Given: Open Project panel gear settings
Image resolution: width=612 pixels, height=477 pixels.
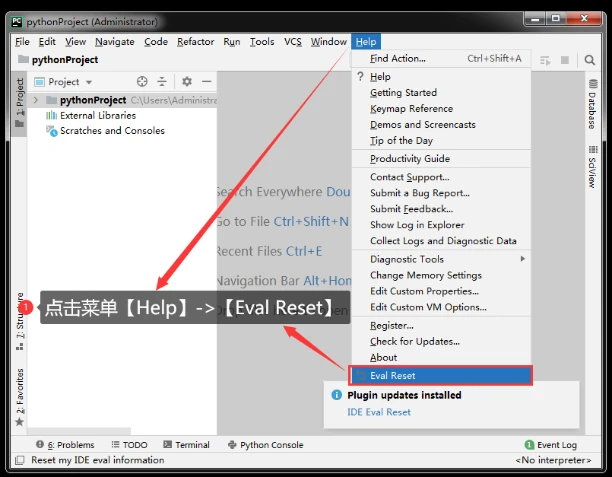Looking at the screenshot, I should pos(186,82).
